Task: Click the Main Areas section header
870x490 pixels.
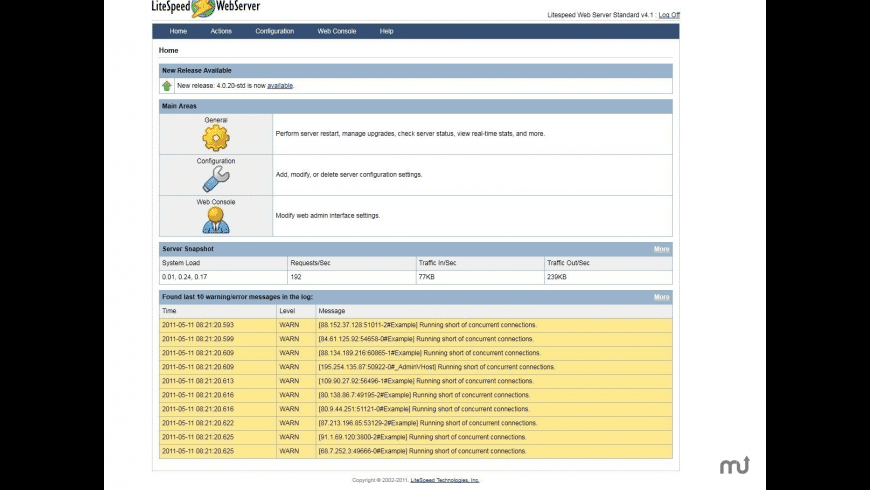Action: pyautogui.click(x=416, y=106)
